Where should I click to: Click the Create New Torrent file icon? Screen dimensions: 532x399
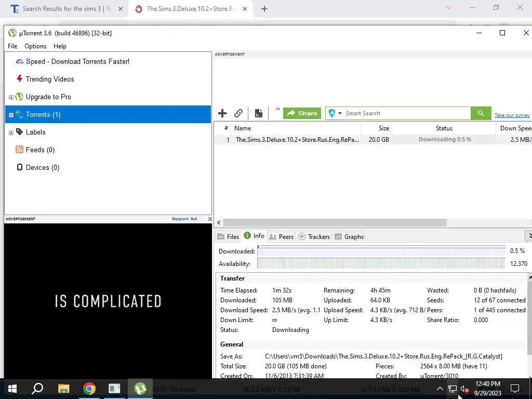[259, 113]
